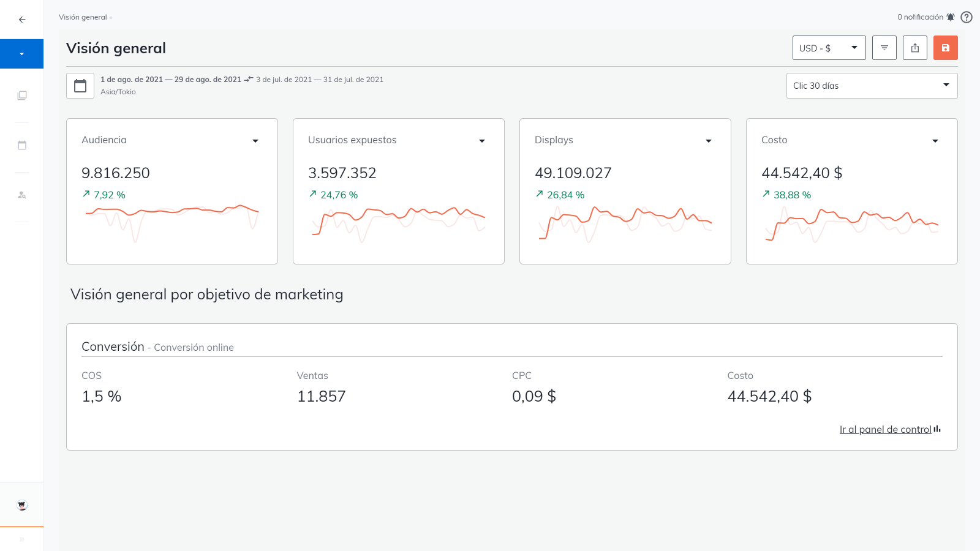Click the bar chart icon next to panel link

point(937,429)
